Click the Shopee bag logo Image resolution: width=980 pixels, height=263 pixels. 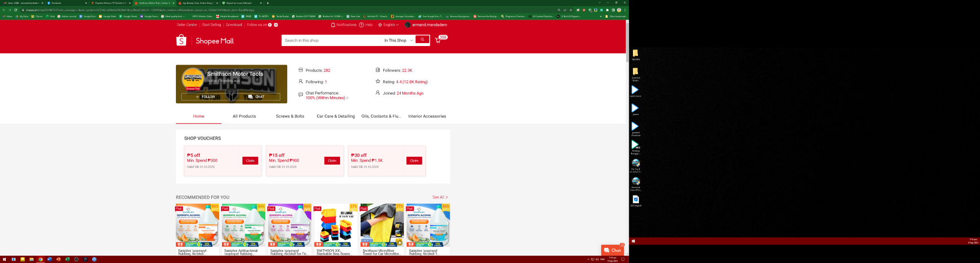point(181,40)
